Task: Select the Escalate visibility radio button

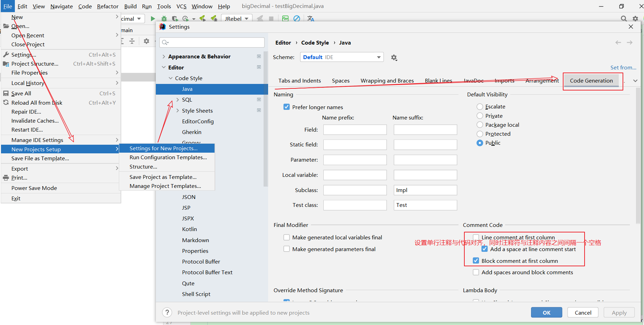Action: 480,107
